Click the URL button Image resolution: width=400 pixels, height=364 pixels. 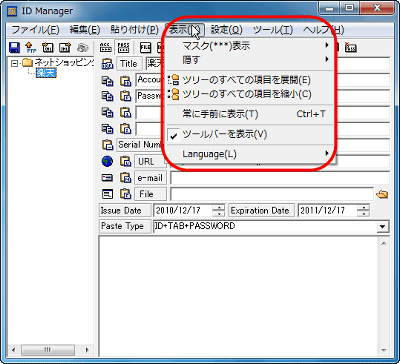150,161
